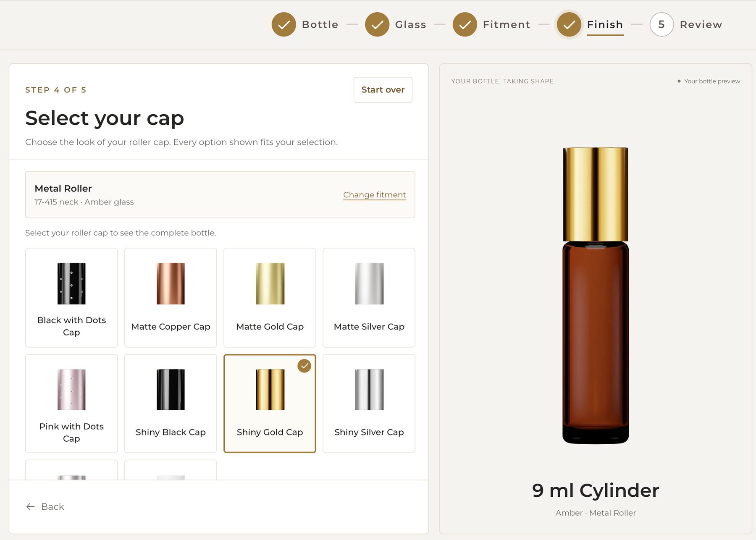Image resolution: width=756 pixels, height=540 pixels.
Task: Click the Start over button
Action: 383,89
